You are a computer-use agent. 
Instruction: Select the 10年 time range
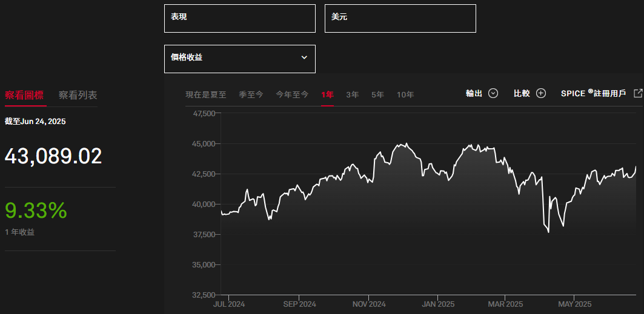pyautogui.click(x=405, y=95)
